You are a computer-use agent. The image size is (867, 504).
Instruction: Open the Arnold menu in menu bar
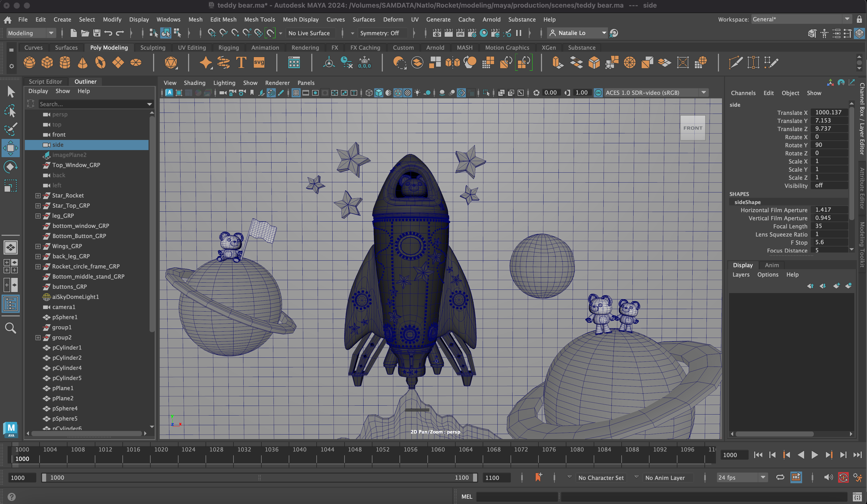click(491, 19)
